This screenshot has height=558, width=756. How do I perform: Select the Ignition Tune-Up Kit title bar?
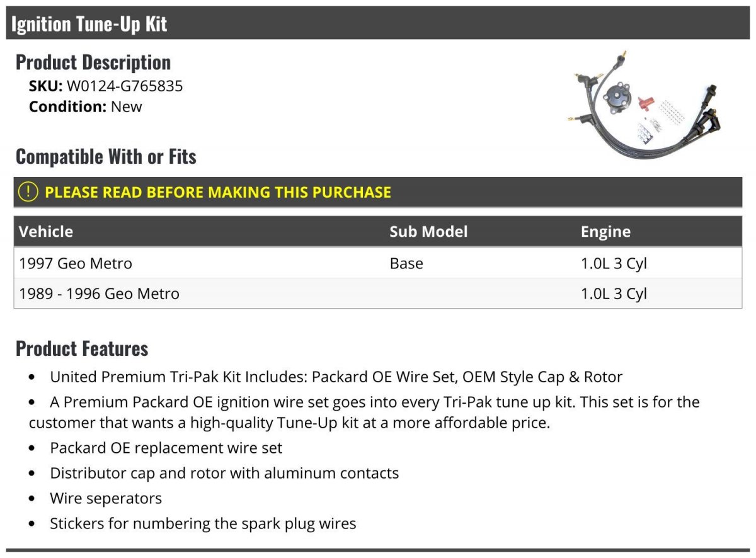click(x=378, y=23)
